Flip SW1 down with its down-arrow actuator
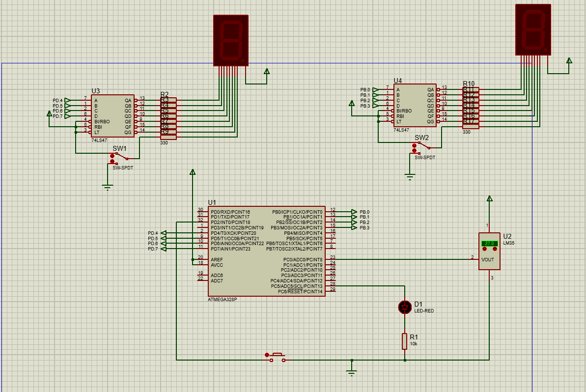The height and width of the screenshot is (392, 586). click(112, 162)
